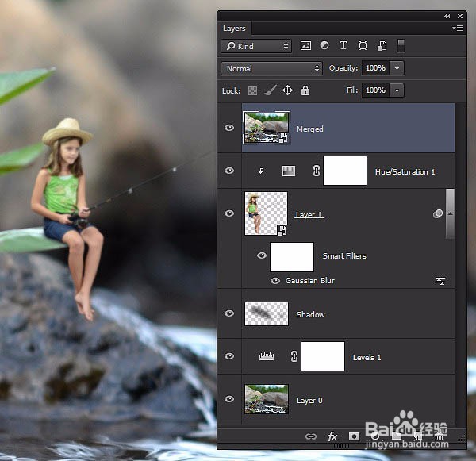Click the Levels 1 layer name
Screen dimensions: 476x461
[367, 357]
